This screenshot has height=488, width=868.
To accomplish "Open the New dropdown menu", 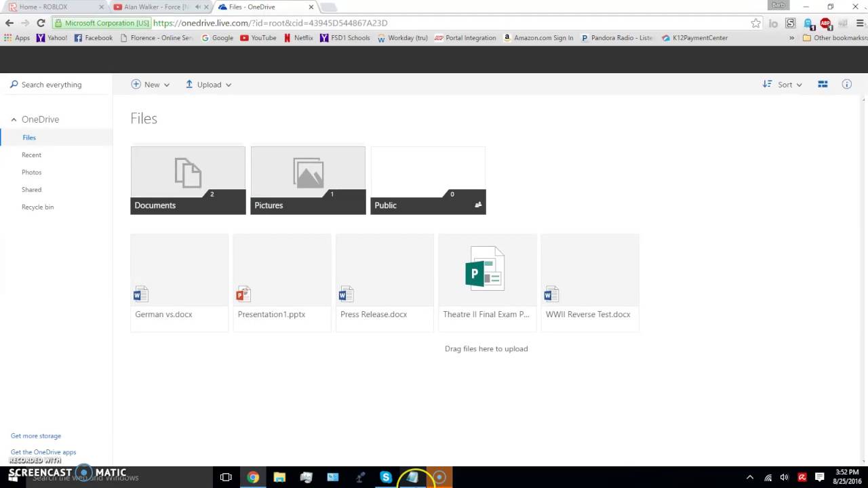I will [151, 85].
